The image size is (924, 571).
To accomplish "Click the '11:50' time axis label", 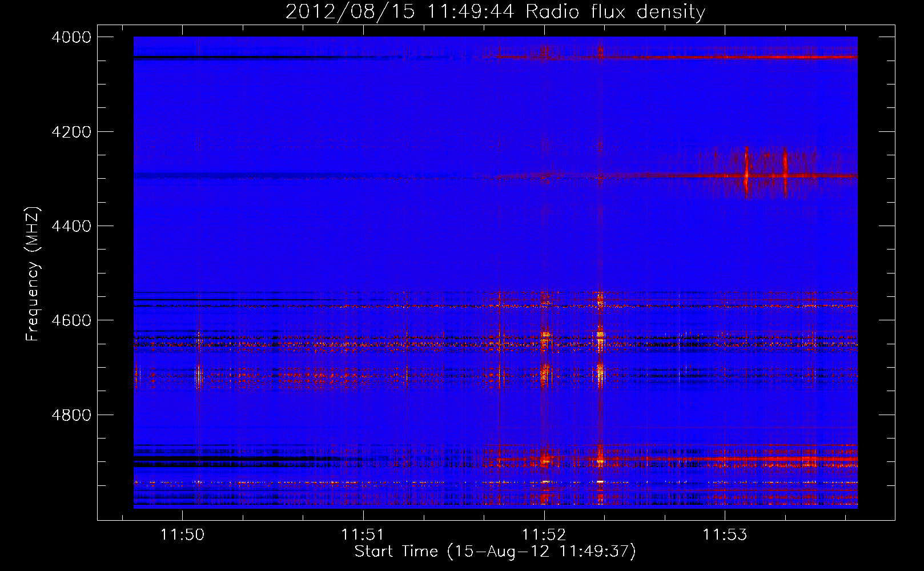I will [182, 534].
